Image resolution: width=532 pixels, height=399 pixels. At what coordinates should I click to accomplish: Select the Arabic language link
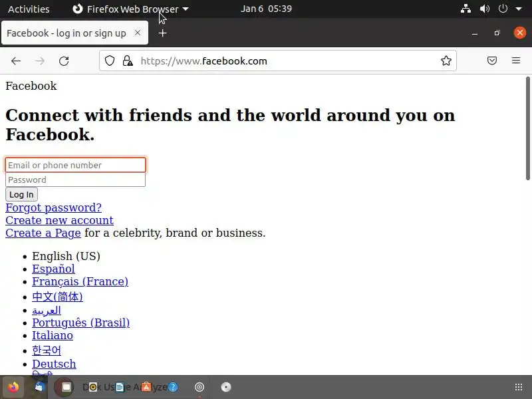click(47, 310)
